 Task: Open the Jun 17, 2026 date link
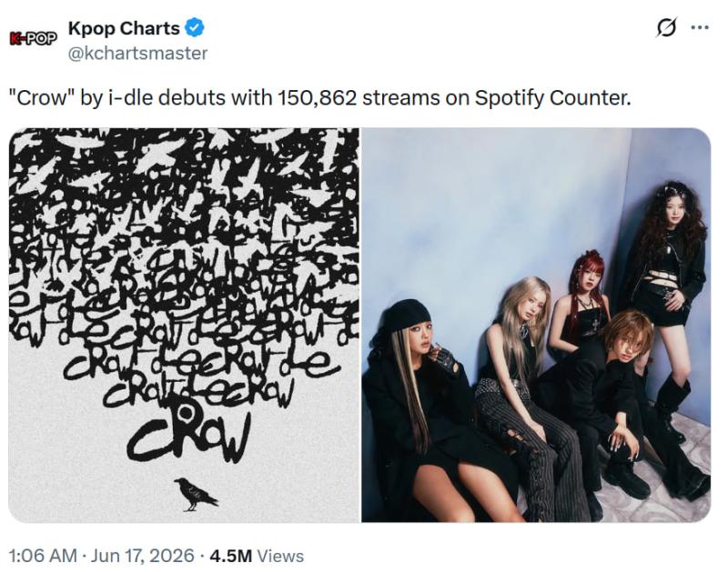tap(142, 556)
